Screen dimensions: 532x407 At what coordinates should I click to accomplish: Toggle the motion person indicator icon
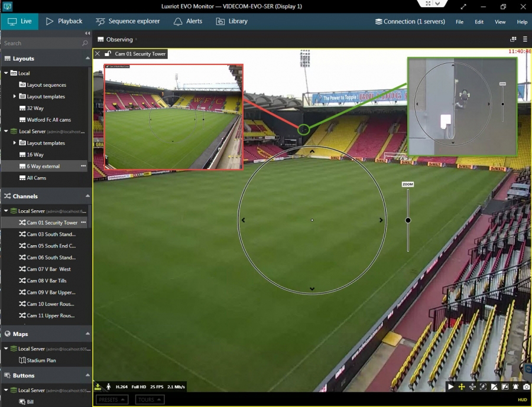108,387
